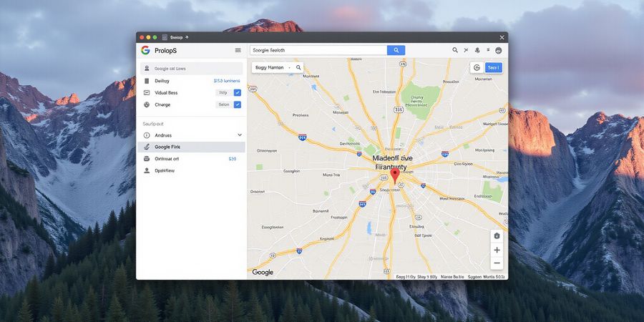Image resolution: width=644 pixels, height=322 pixels.
Task: Click the 'Sggoon Monla 500s' footer text
Action: 487,277
